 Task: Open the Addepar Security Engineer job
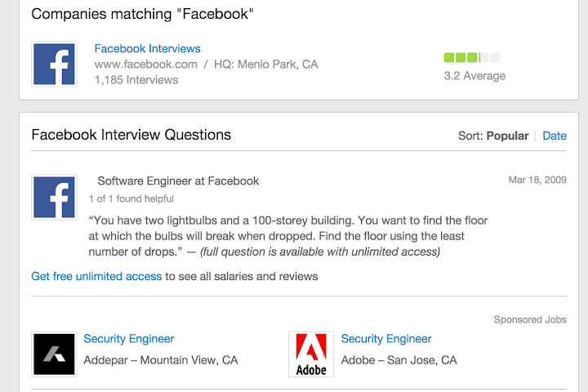[129, 339]
